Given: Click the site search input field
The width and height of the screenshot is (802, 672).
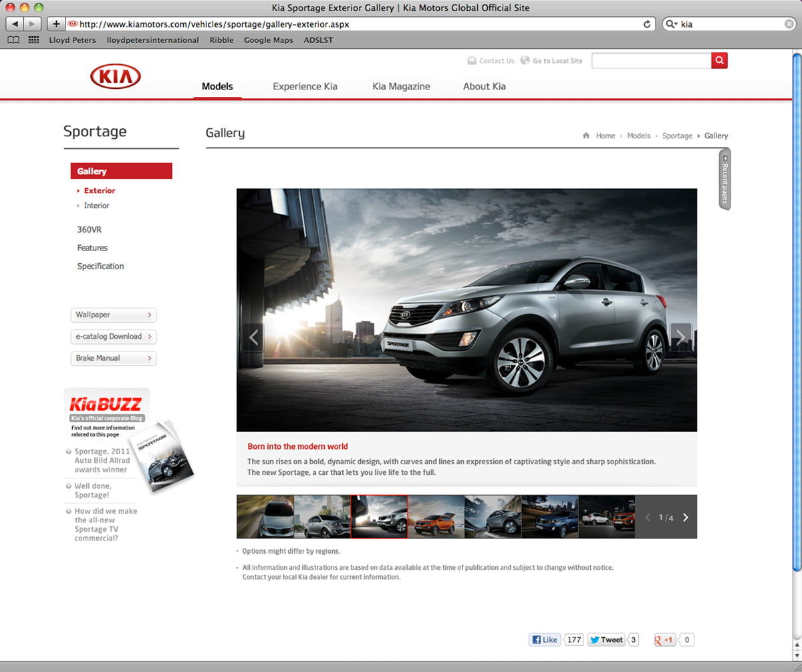Looking at the screenshot, I should tap(651, 61).
